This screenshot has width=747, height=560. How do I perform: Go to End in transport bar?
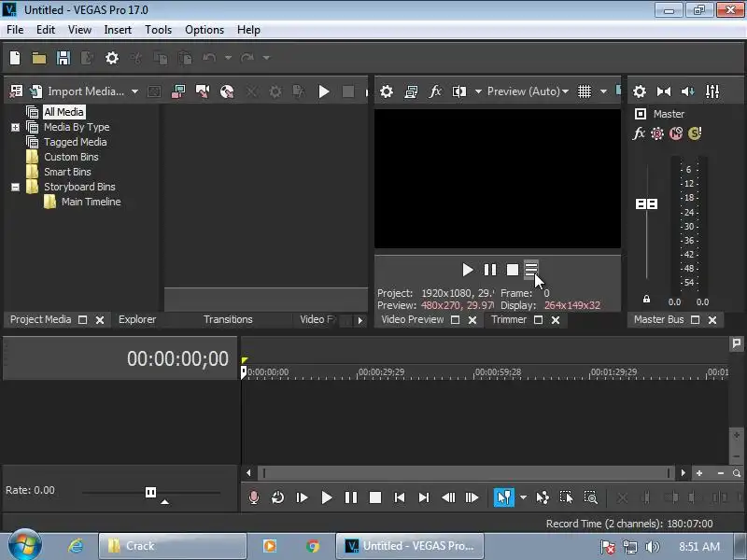point(424,497)
